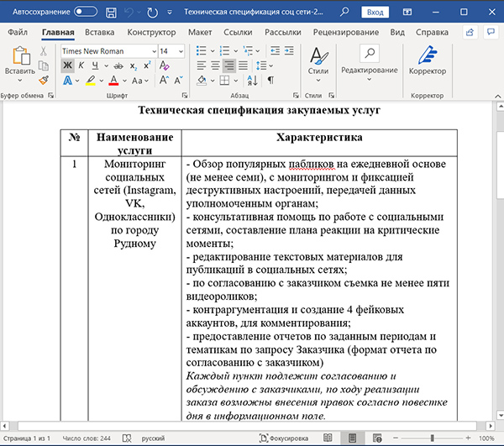This screenshot has width=504, height=446.
Task: Align text to the right
Action: tap(228, 66)
